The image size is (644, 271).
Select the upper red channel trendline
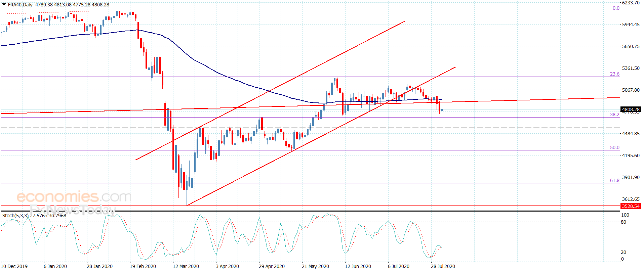270,91
